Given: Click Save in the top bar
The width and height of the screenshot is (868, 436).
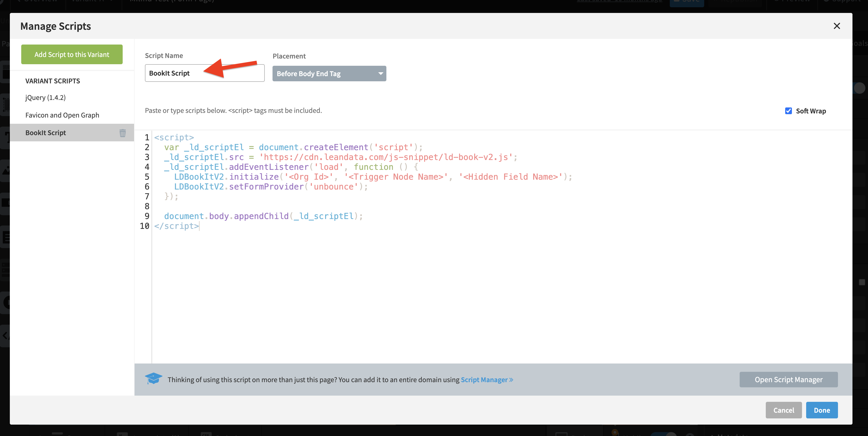Looking at the screenshot, I should pos(686,2).
